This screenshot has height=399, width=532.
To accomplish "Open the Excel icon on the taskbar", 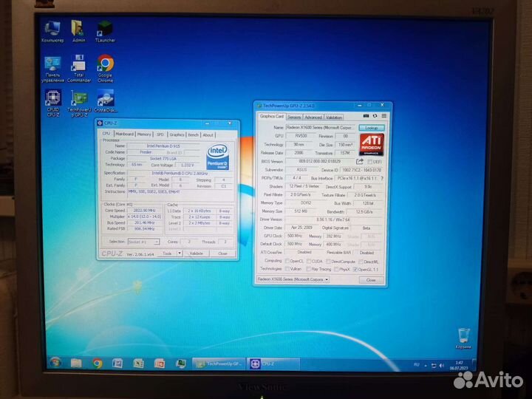I will (138, 364).
